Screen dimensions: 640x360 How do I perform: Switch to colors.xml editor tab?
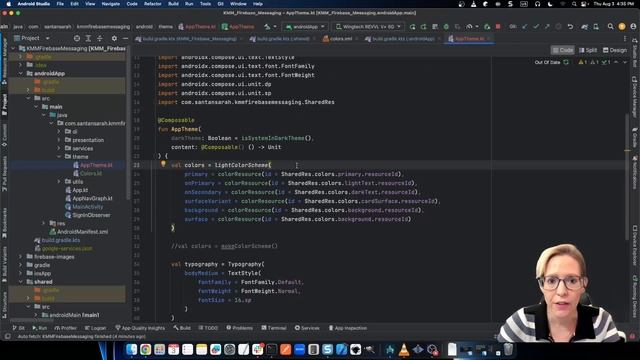[x=338, y=39]
